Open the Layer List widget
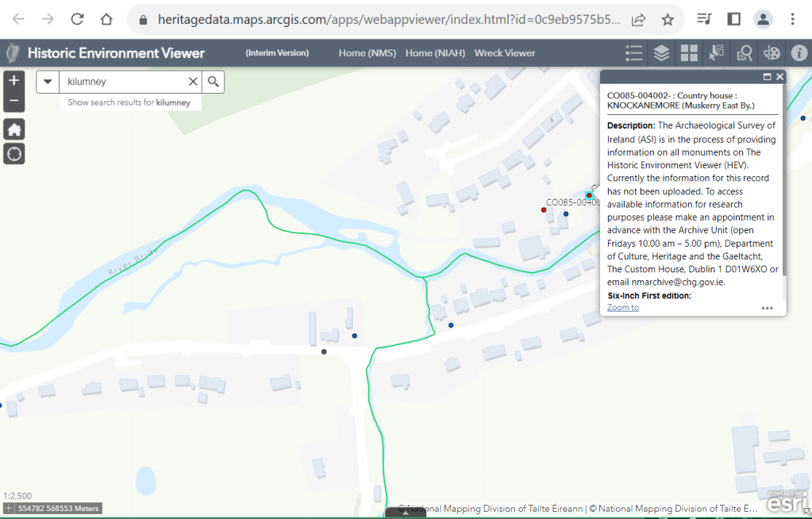The image size is (812, 519). click(661, 53)
